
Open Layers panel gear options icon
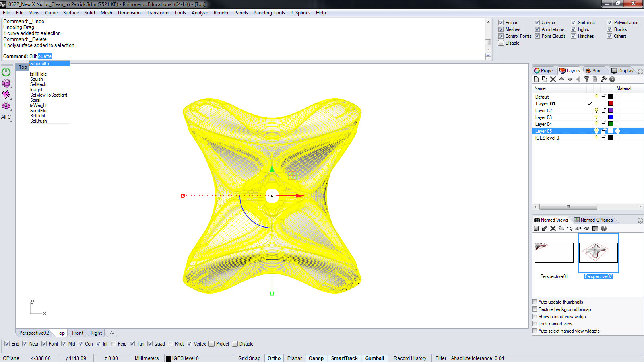point(640,71)
